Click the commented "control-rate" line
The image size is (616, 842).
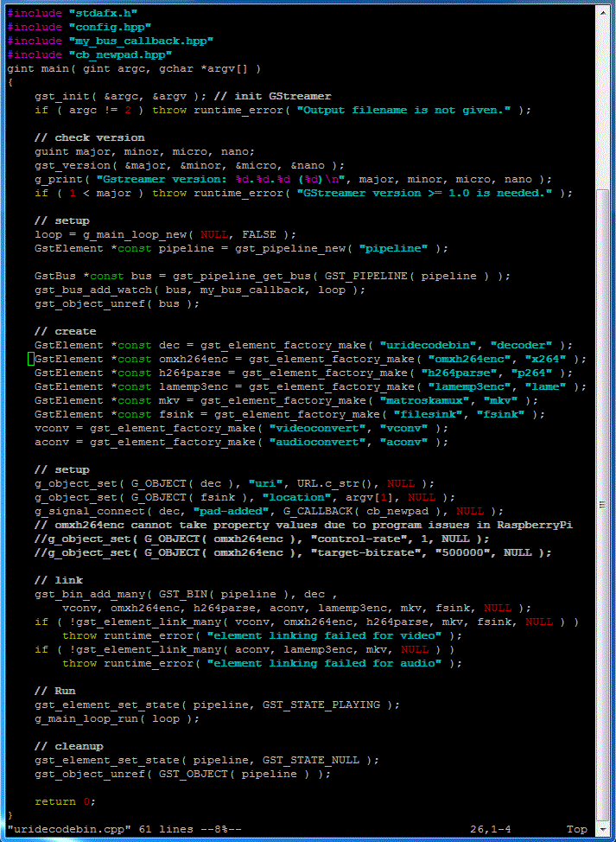point(263,539)
